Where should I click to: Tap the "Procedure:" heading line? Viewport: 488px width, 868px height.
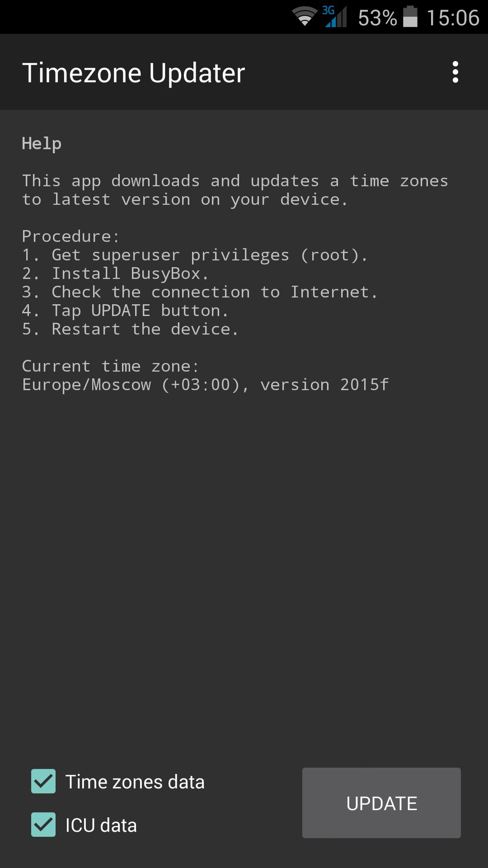70,236
